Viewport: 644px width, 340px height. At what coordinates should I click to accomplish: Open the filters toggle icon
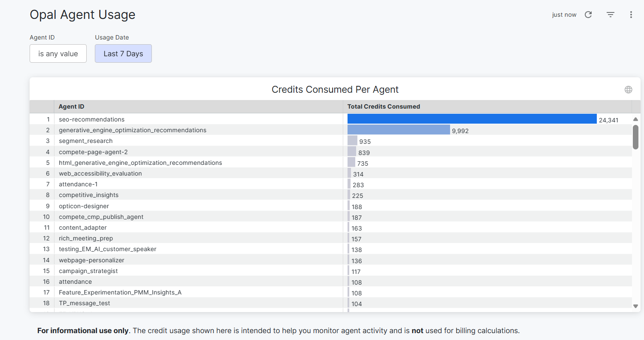coord(610,15)
